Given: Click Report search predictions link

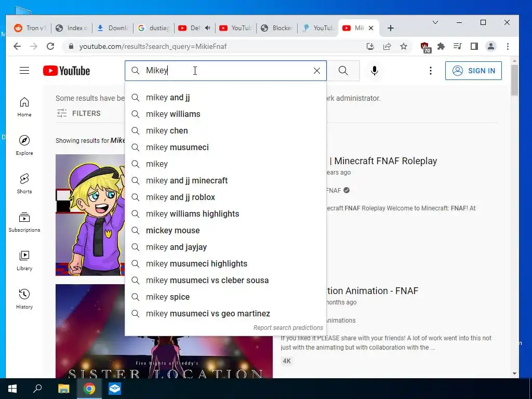Looking at the screenshot, I should coord(288,328).
